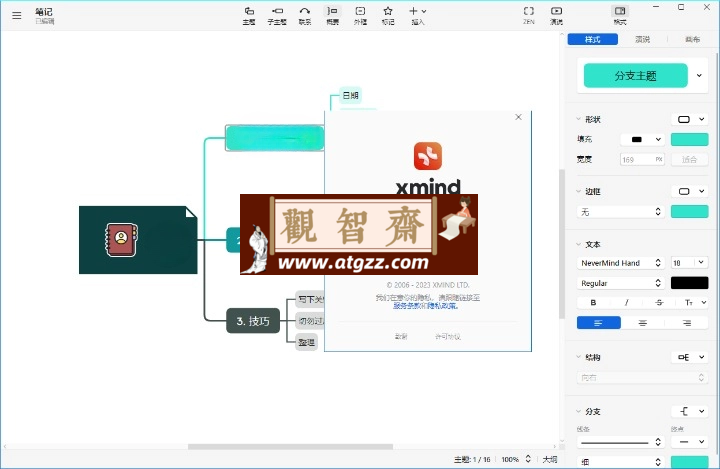Toggle strikethrough text formatting
This screenshot has width=720, height=469.
659,302
